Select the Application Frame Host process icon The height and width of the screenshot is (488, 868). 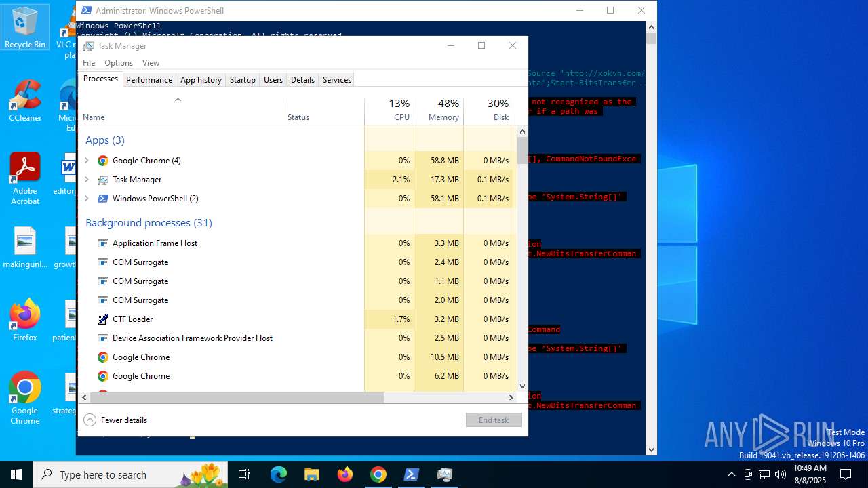click(x=103, y=243)
